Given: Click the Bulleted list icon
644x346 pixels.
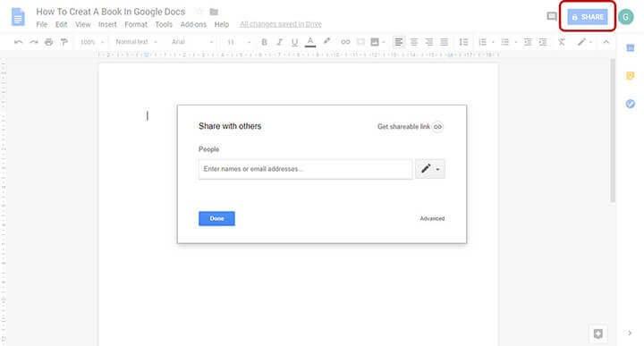Looking at the screenshot, I should pos(505,42).
